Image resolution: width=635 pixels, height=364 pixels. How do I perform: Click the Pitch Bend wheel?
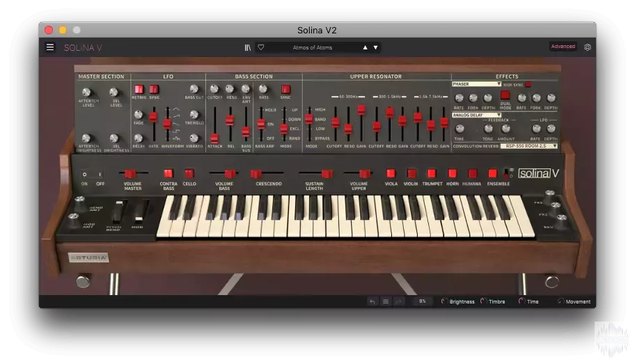point(118,212)
